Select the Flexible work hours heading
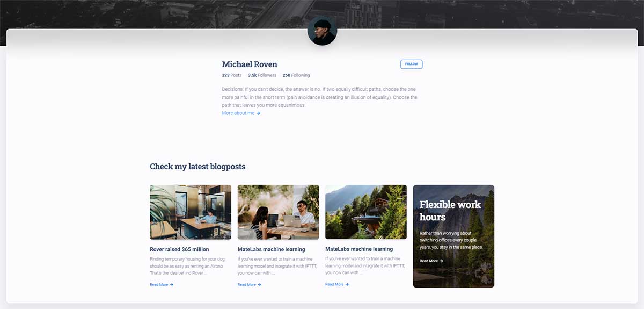 click(x=450, y=211)
